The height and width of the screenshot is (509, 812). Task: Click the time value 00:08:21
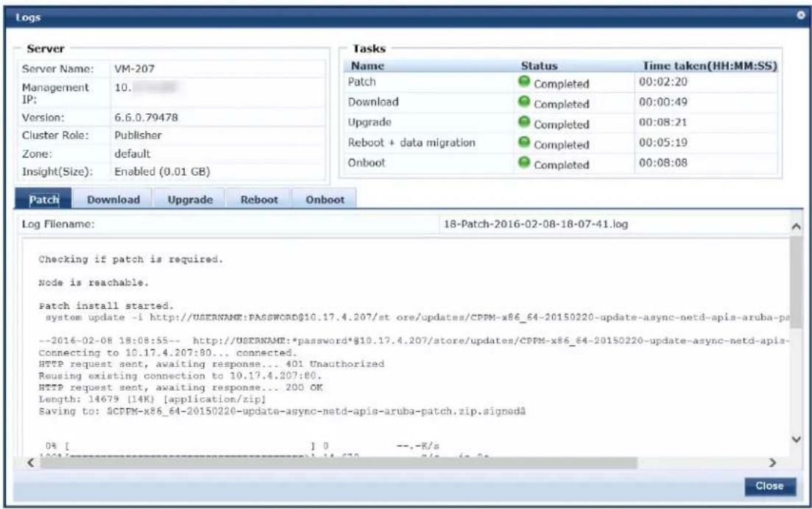coord(663,122)
